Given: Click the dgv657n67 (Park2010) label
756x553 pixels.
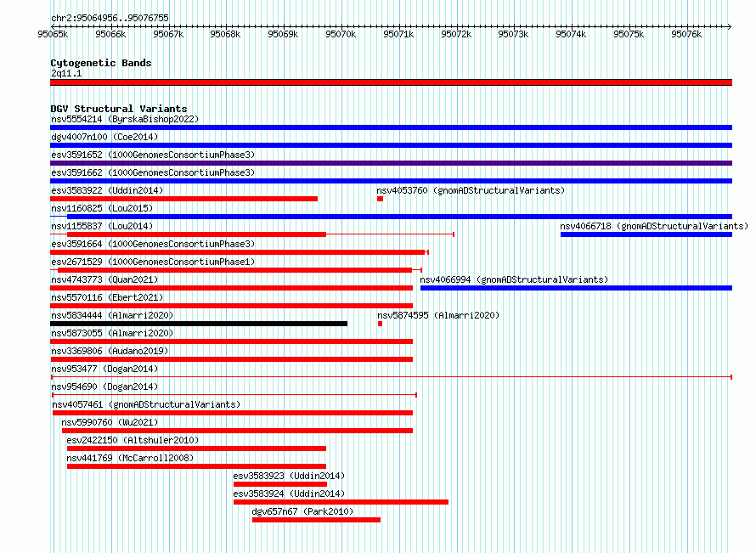Looking at the screenshot, I should [x=302, y=511].
